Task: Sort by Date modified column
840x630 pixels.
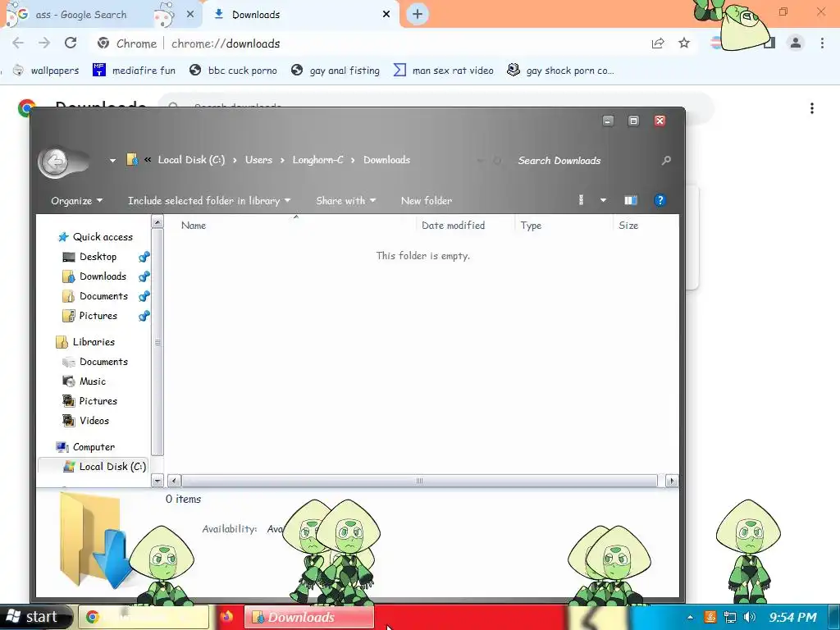Action: pyautogui.click(x=453, y=226)
